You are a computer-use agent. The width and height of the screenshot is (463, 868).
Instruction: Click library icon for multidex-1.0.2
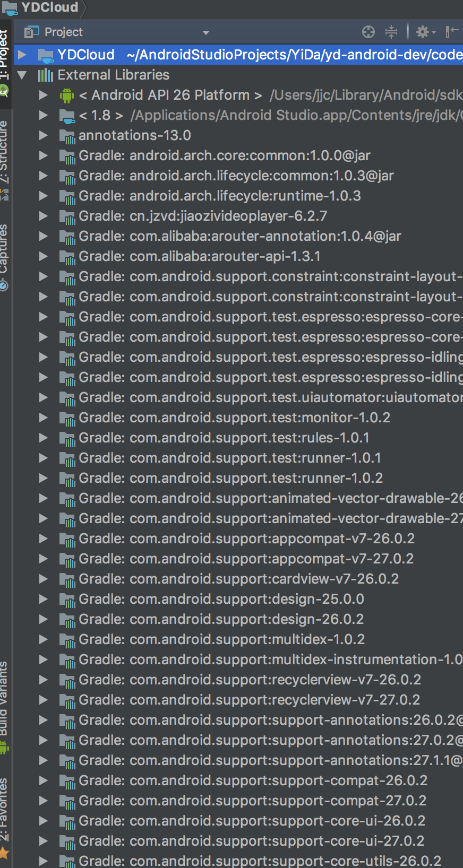coord(67,640)
